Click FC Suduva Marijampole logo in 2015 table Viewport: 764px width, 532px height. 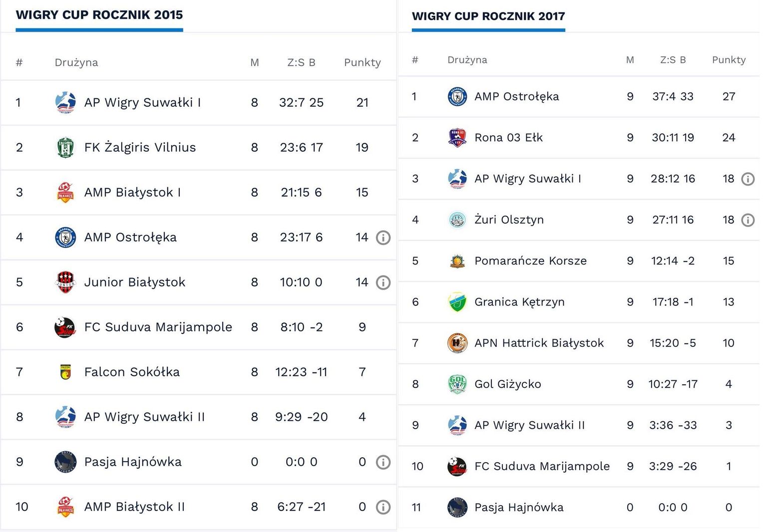(x=65, y=327)
